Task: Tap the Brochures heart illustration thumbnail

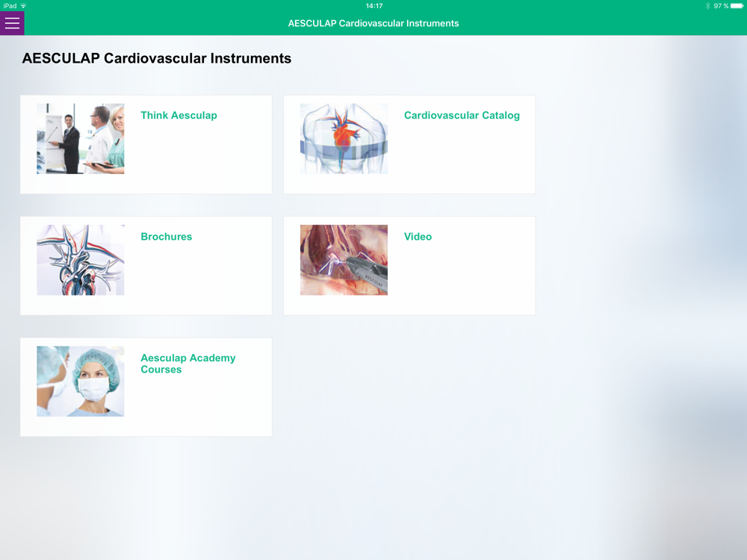Action: (81, 260)
